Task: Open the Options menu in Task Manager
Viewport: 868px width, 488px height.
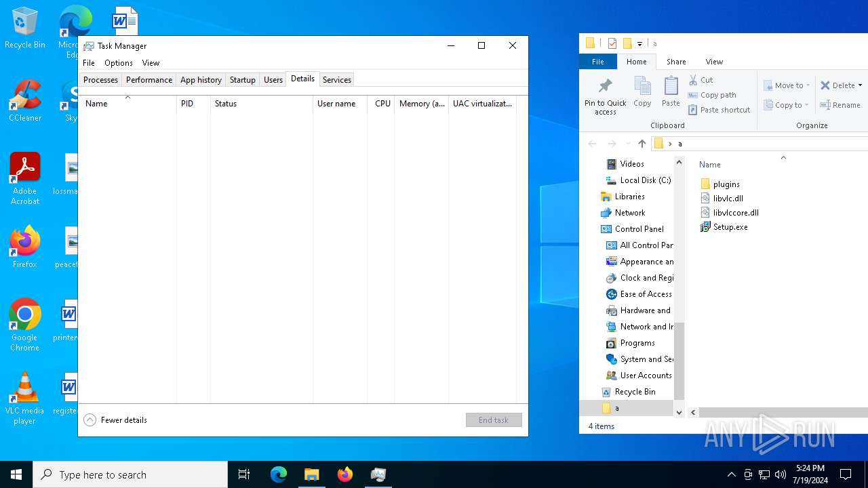Action: 118,63
